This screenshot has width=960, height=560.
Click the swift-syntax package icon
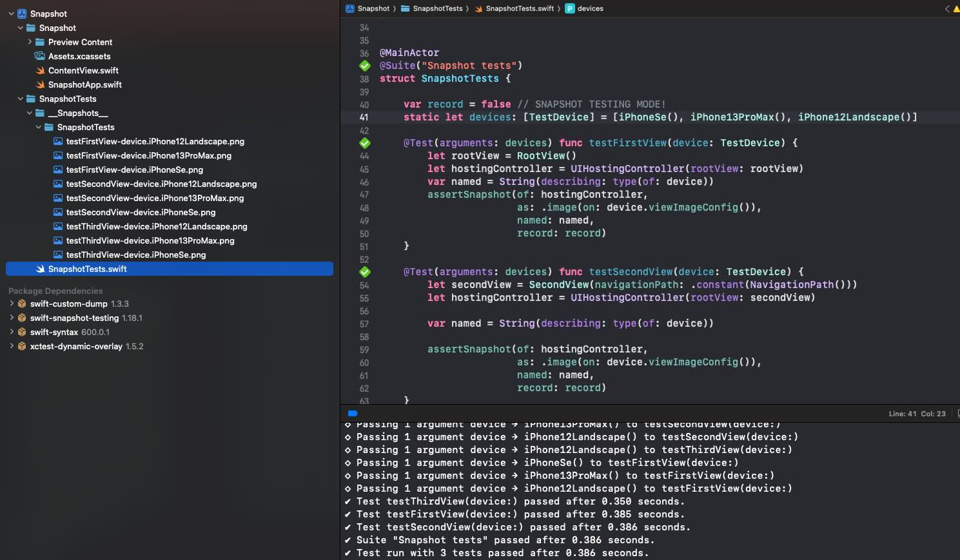pyautogui.click(x=22, y=332)
